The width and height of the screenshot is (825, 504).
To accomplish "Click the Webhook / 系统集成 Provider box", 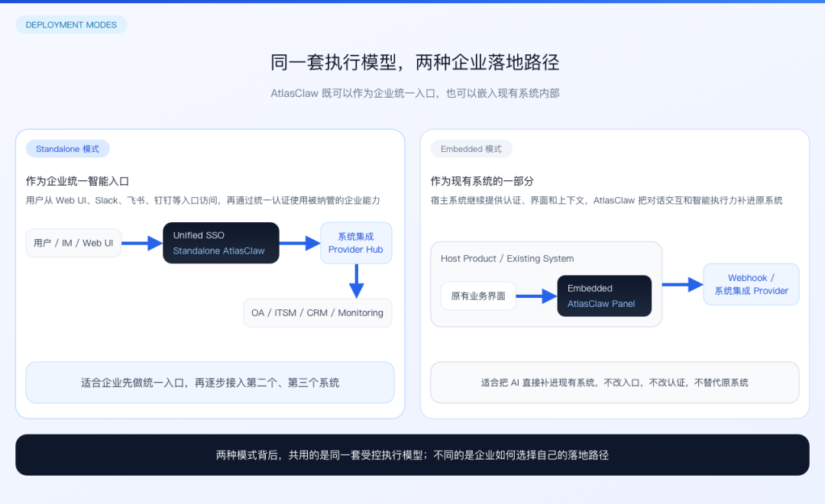I will coord(751,284).
